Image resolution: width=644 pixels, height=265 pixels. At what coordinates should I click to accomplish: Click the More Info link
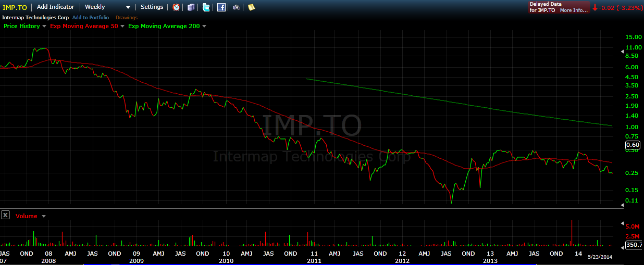point(574,10)
